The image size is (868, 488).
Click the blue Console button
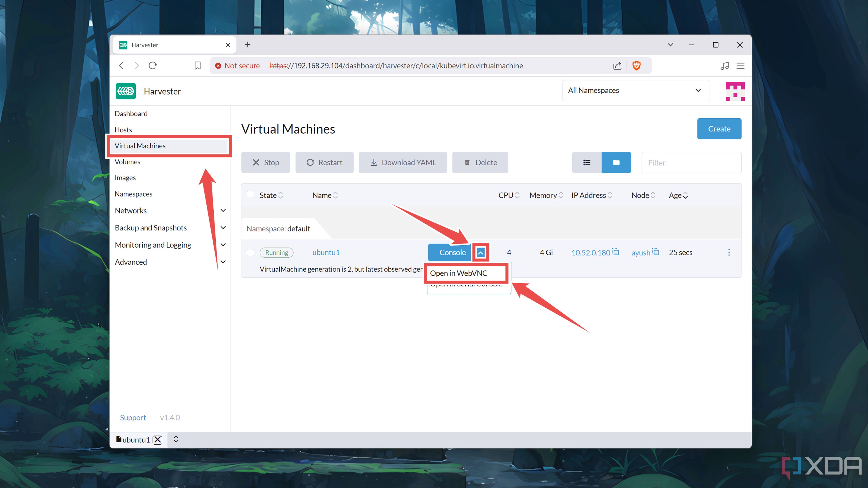(x=450, y=252)
